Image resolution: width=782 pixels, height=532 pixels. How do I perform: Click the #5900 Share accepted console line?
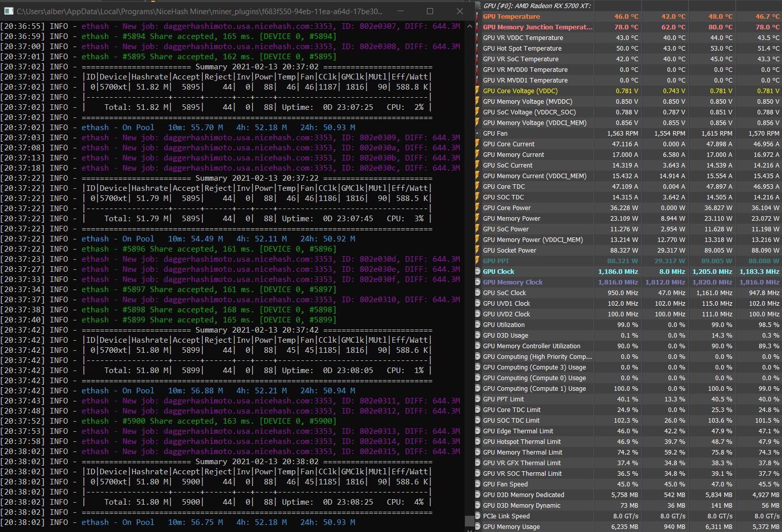pyautogui.click(x=168, y=421)
